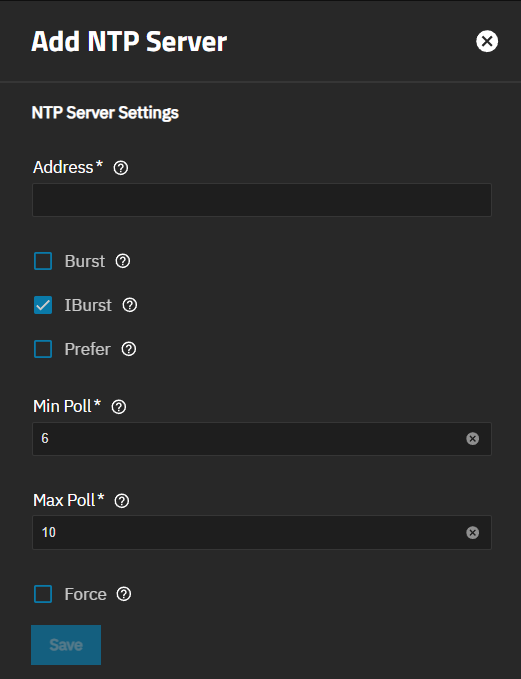Image resolution: width=521 pixels, height=679 pixels.
Task: Show help for the Force option
Action: click(x=123, y=594)
